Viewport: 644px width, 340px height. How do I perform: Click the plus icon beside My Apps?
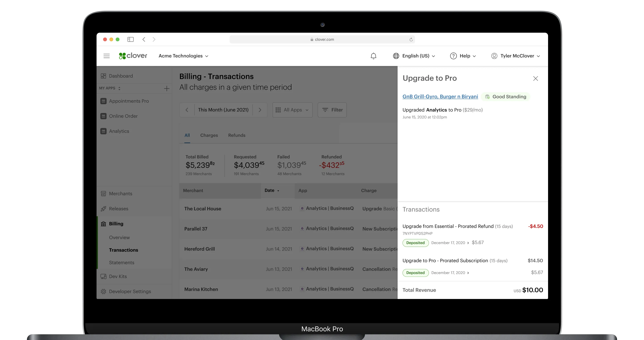coord(167,88)
